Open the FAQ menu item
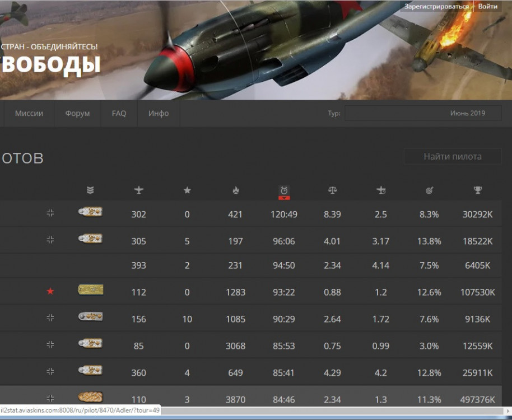The width and height of the screenshot is (512, 420). click(x=119, y=113)
